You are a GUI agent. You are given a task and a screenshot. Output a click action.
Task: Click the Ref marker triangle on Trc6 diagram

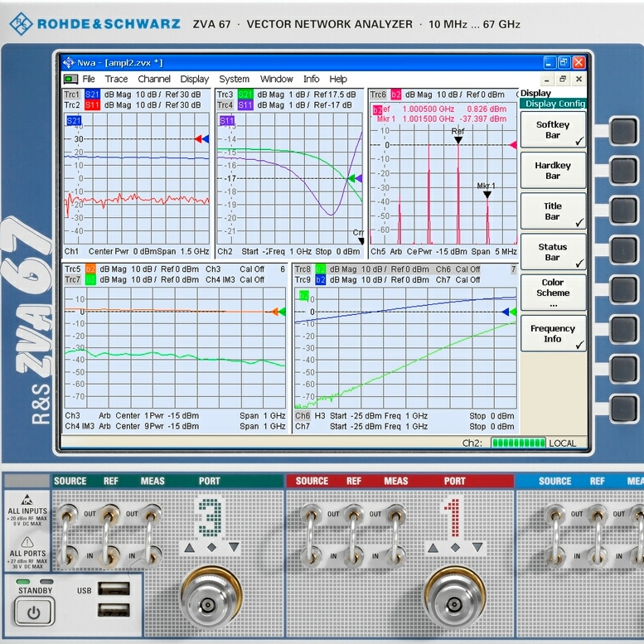458,140
